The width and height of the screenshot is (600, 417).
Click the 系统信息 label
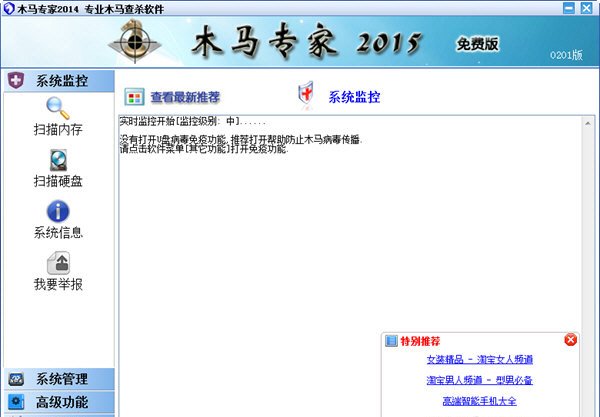[58, 232]
